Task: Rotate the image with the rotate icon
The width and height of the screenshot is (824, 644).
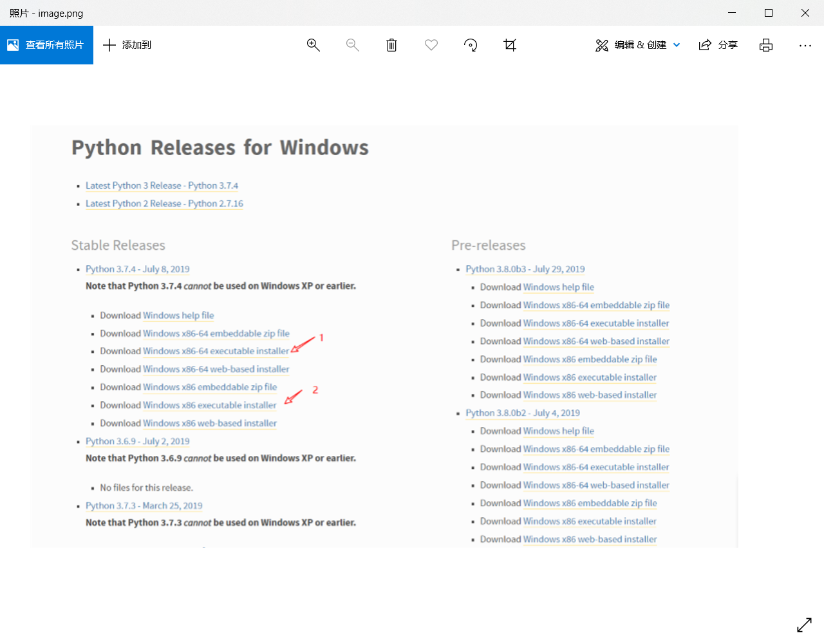Action: point(471,45)
